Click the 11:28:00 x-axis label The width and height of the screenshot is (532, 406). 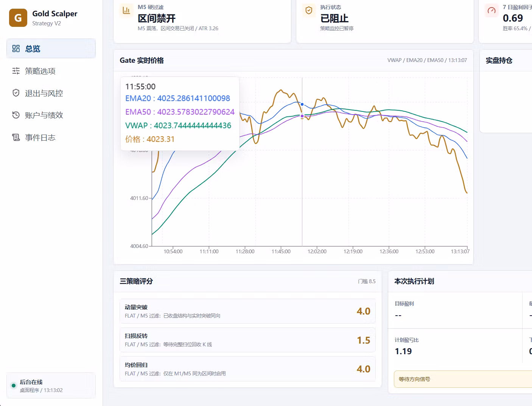(x=245, y=251)
